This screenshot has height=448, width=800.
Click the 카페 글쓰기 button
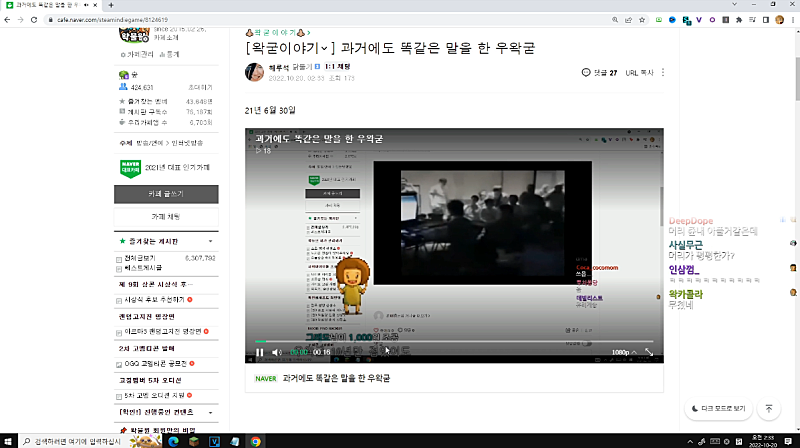[x=166, y=194]
